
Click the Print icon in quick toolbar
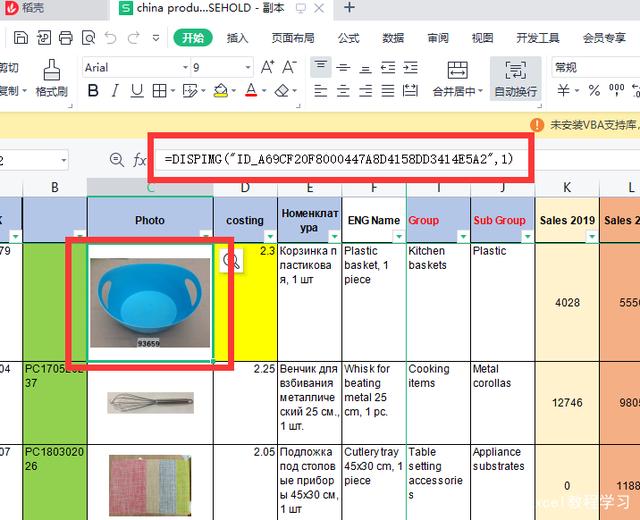[x=66, y=38]
